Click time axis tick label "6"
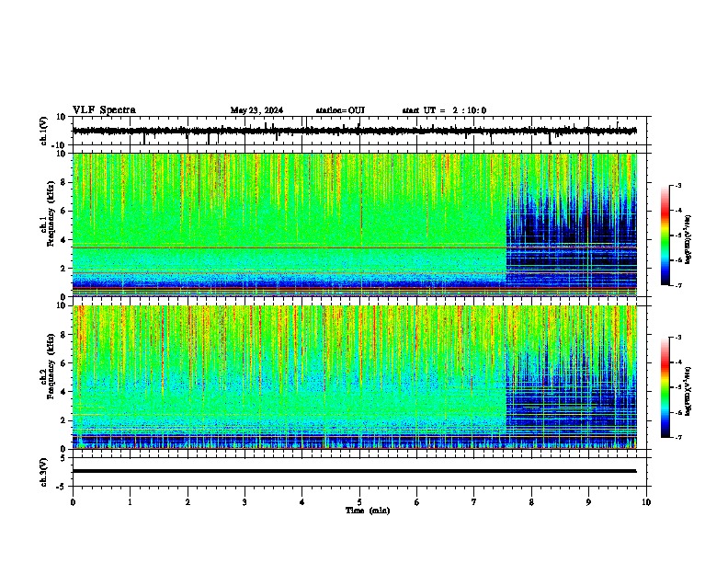Viewport: 728px width, 563px height. (417, 502)
